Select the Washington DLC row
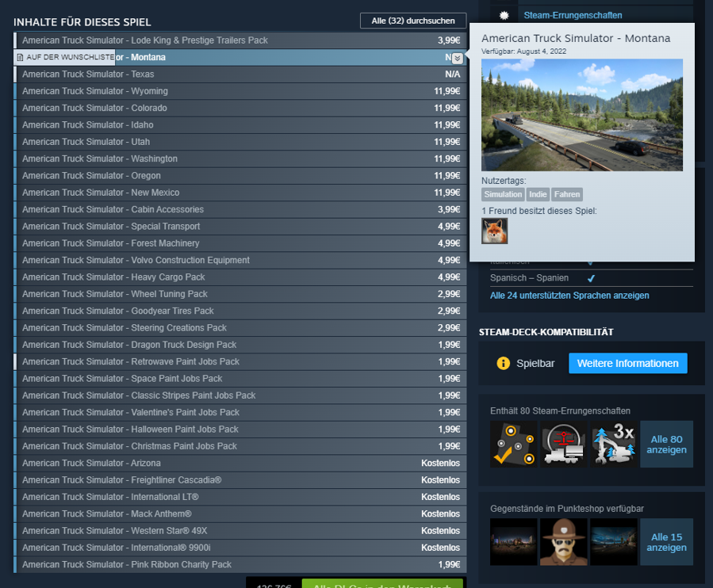This screenshot has height=588, width=713. tap(240, 158)
